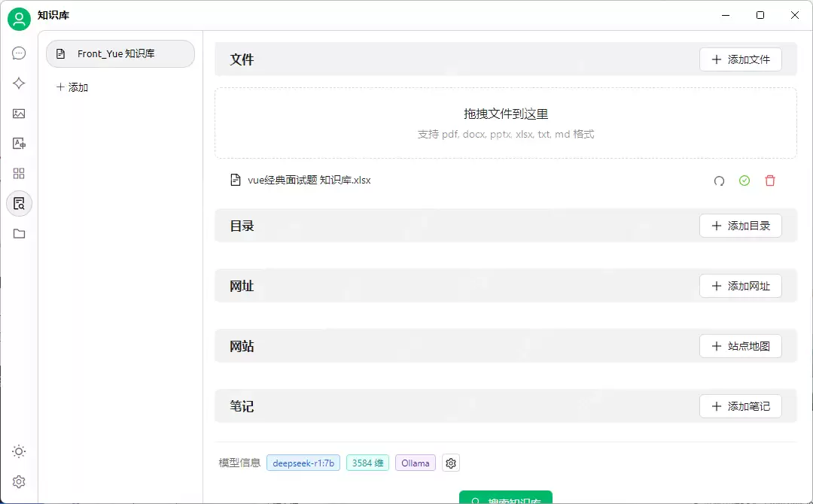Image resolution: width=813 pixels, height=504 pixels.
Task: Open the file manager sidebar icon
Action: (19, 233)
